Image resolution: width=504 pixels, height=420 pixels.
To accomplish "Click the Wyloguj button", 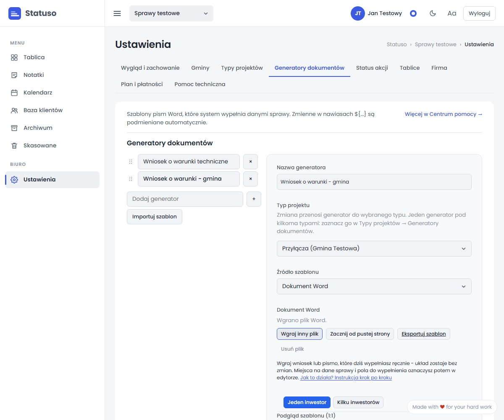I will click(479, 13).
